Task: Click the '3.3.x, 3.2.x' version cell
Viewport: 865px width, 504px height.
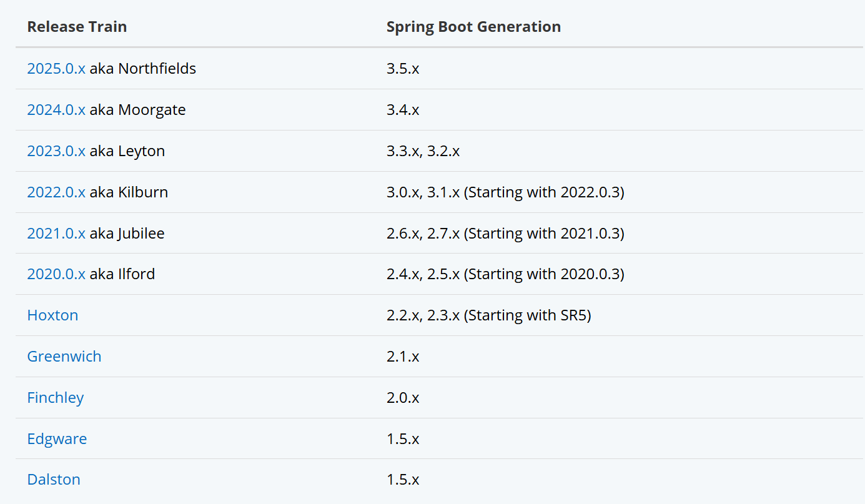Action: coord(423,151)
